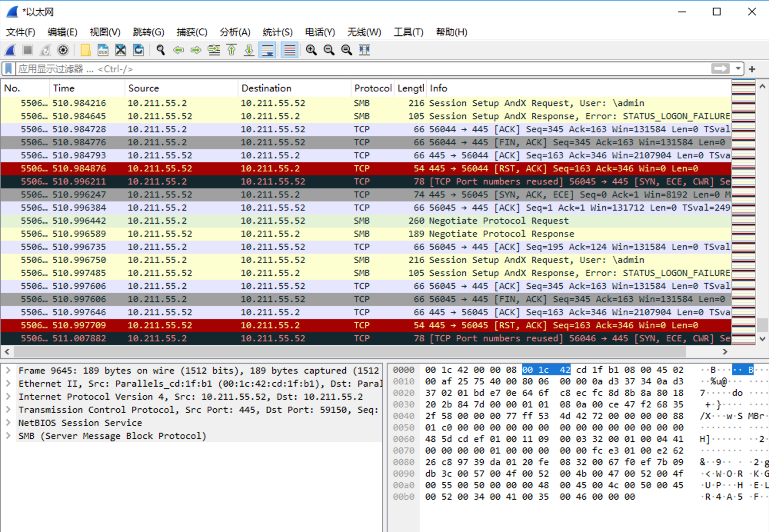The width and height of the screenshot is (769, 532).
Task: Add a filter button with plus sign
Action: [752, 69]
